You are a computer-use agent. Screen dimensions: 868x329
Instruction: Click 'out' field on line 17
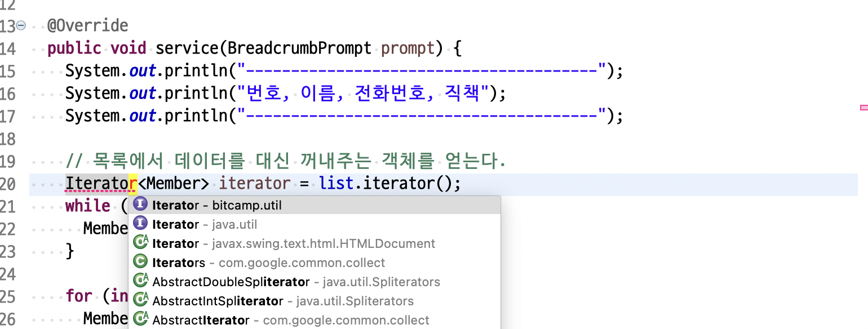[x=143, y=116]
